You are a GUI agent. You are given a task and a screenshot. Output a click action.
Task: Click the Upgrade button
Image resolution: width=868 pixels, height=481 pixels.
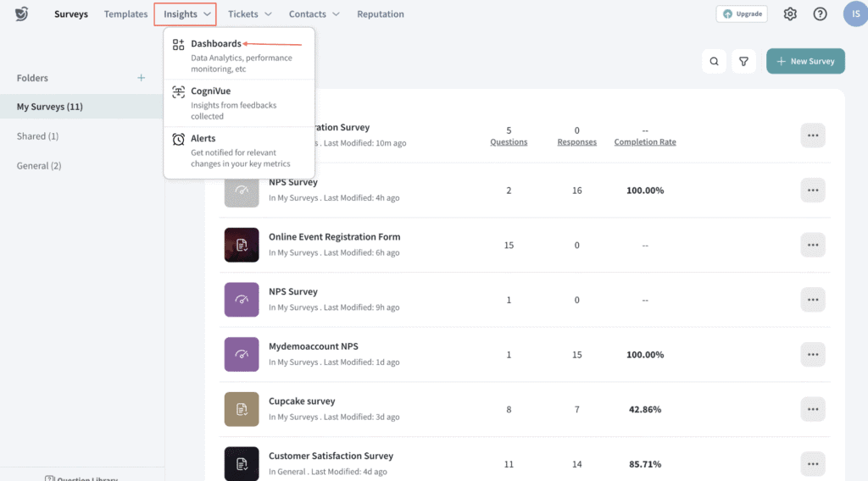coord(742,14)
